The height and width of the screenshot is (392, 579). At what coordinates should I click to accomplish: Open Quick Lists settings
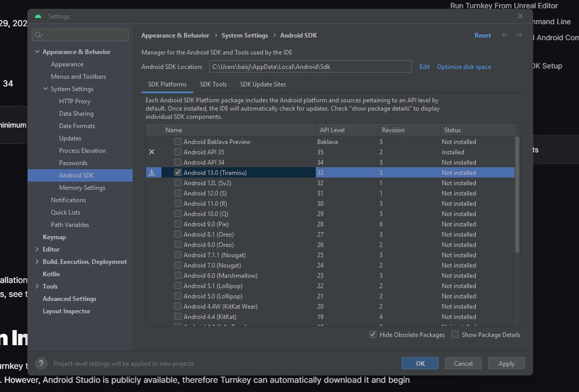[x=65, y=212]
